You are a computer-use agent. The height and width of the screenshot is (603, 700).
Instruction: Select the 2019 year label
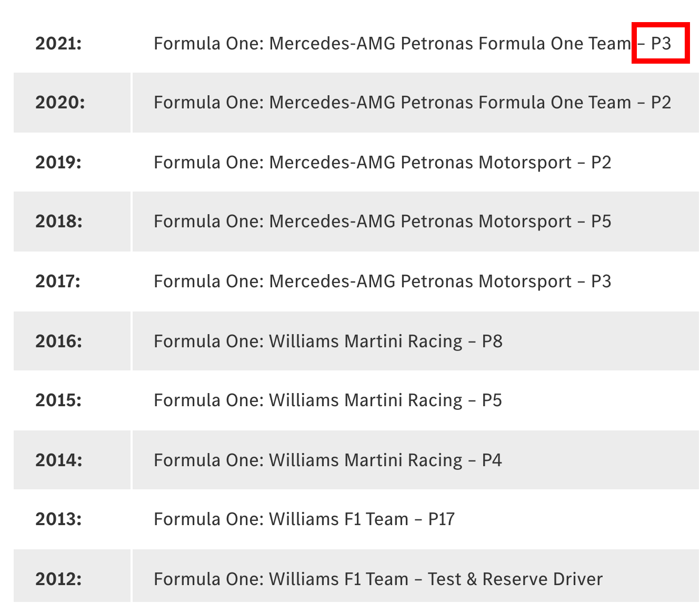[x=58, y=162]
